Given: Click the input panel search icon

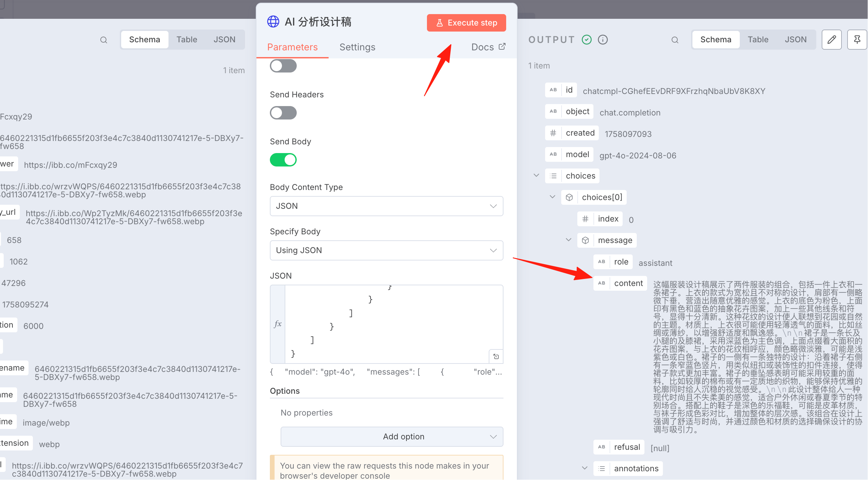Looking at the screenshot, I should tap(103, 40).
